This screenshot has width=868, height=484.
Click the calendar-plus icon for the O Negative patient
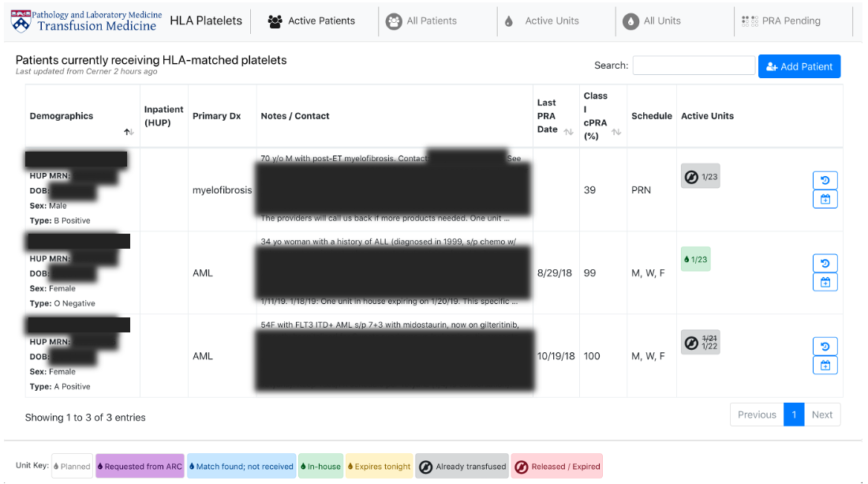click(825, 282)
